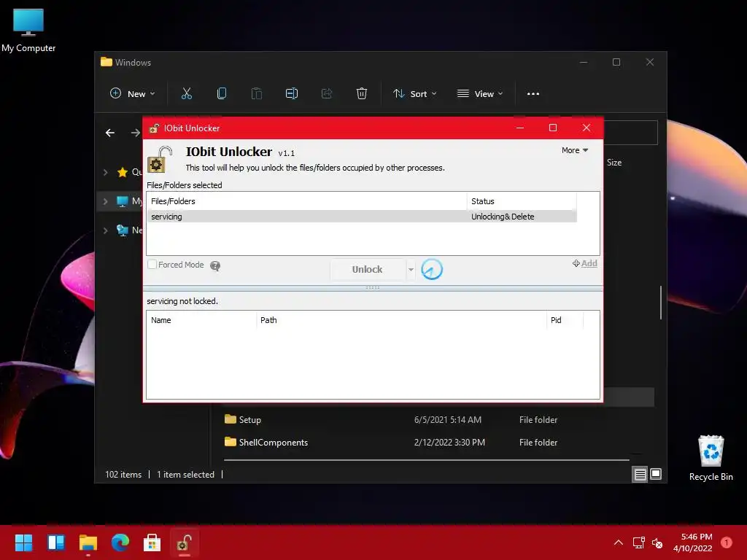Open the Unlock button dropdown arrow
Image resolution: width=747 pixels, height=560 pixels.
411,270
